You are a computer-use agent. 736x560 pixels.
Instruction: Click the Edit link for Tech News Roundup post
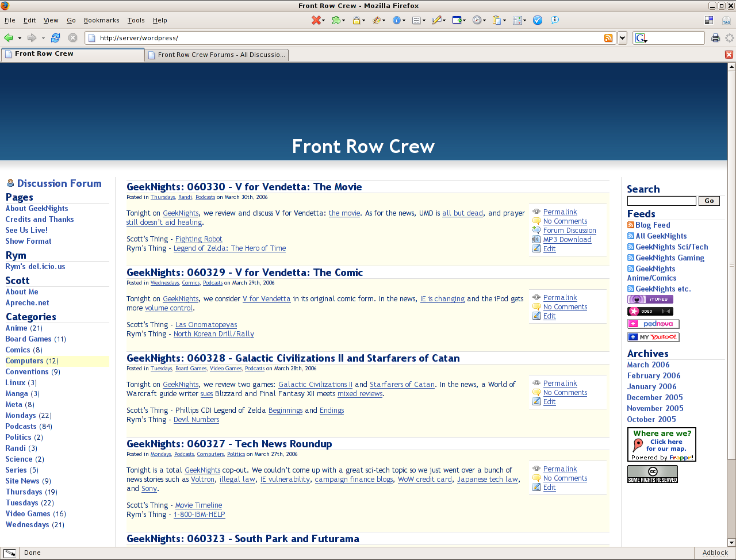[549, 488]
